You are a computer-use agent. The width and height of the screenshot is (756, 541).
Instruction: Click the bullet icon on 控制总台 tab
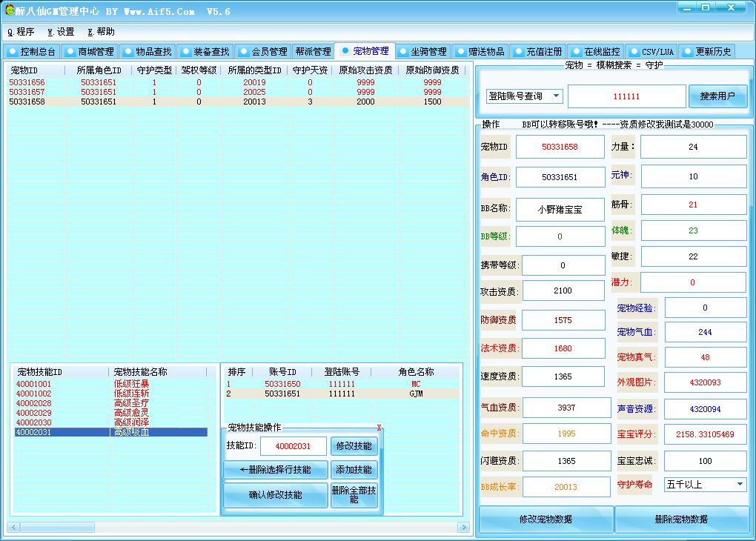pyautogui.click(x=12, y=52)
